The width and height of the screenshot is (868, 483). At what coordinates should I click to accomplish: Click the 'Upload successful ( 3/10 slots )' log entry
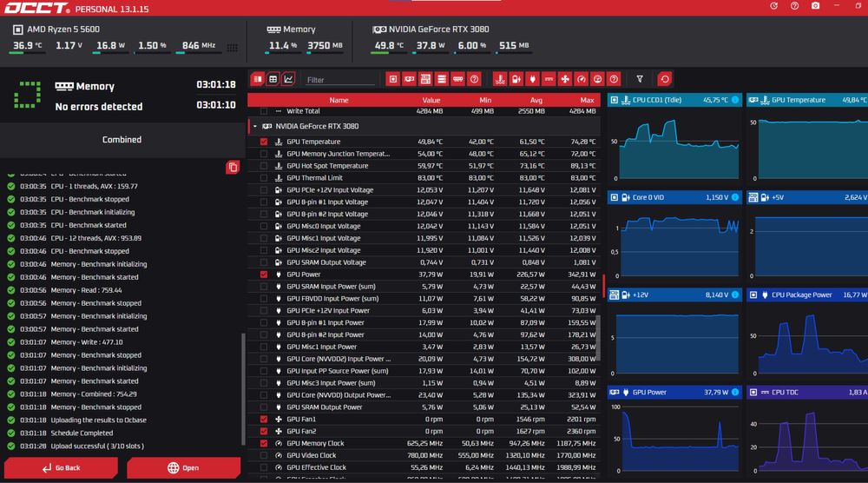pos(97,446)
